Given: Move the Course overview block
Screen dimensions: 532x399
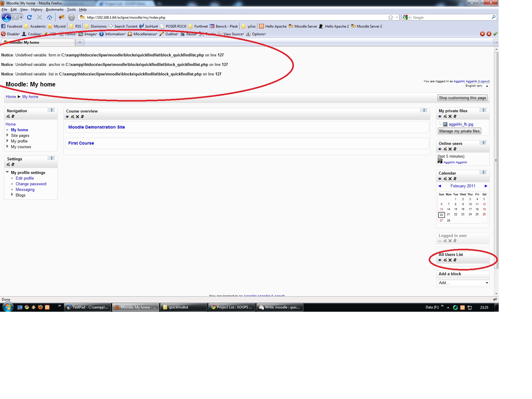Looking at the screenshot, I should pos(83,117).
